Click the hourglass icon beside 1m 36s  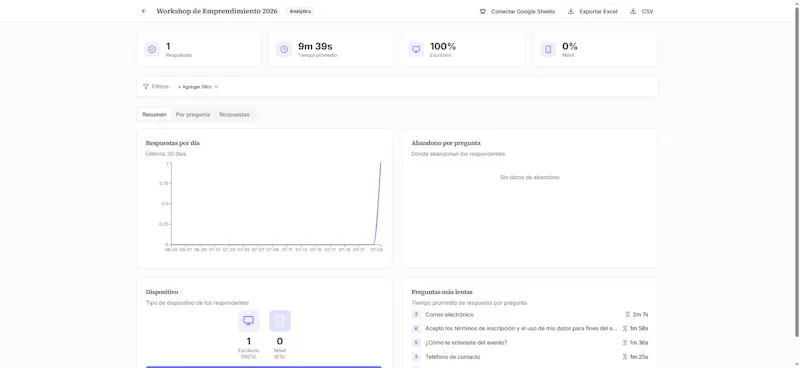(624, 342)
